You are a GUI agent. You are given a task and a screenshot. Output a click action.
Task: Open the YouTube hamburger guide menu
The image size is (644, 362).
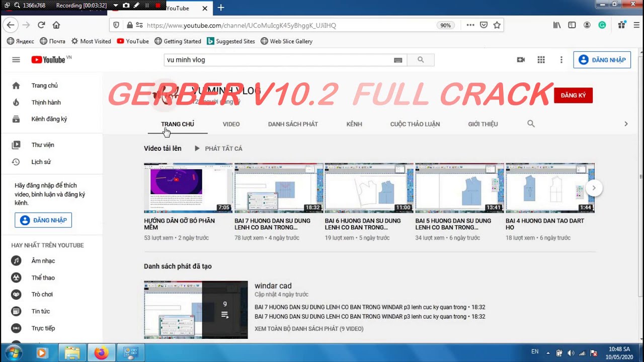click(x=16, y=60)
